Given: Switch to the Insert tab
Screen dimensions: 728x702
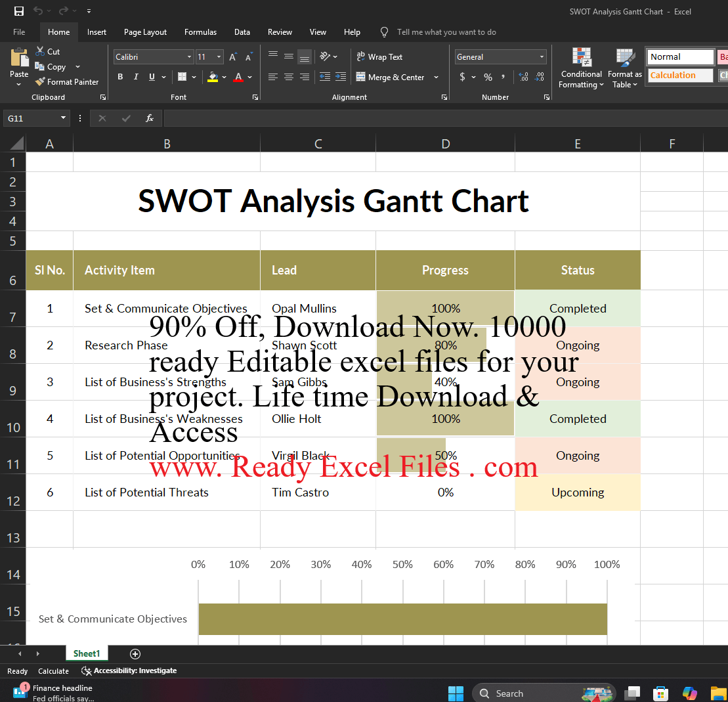Looking at the screenshot, I should tap(96, 32).
